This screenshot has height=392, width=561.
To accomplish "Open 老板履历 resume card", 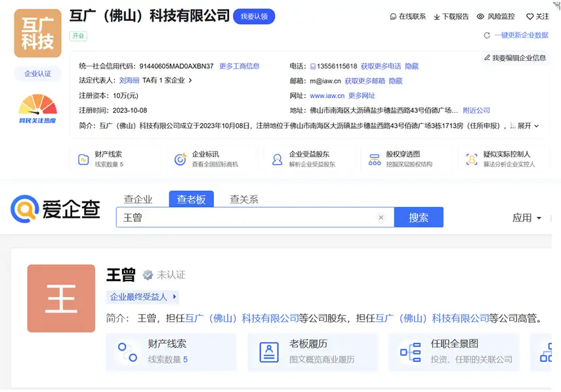I will (313, 352).
